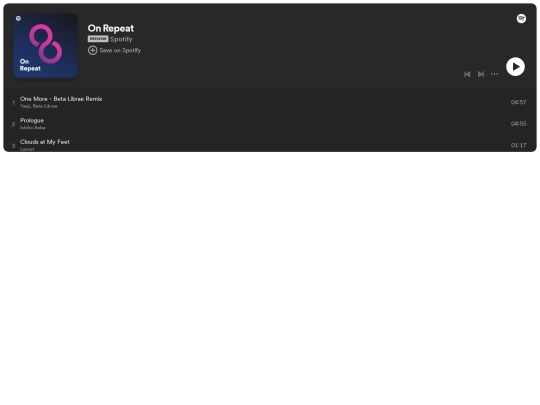Screen dimensions: 540x405
Task: Click the Spotify author link under the title
Action: [121, 39]
